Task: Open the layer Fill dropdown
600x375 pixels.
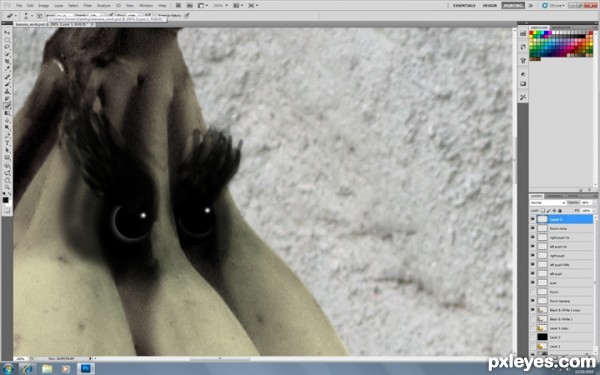Action: pos(594,210)
